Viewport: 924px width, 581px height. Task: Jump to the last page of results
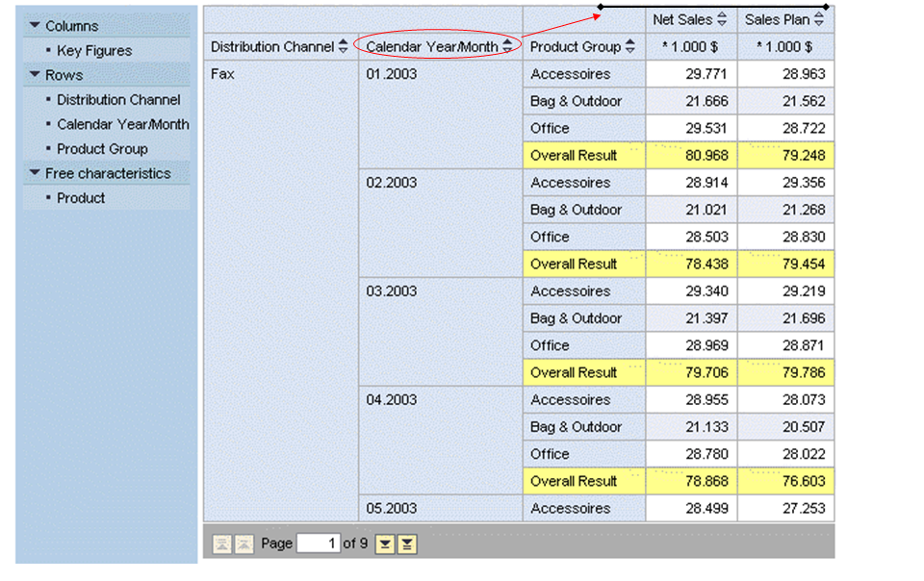(x=407, y=544)
